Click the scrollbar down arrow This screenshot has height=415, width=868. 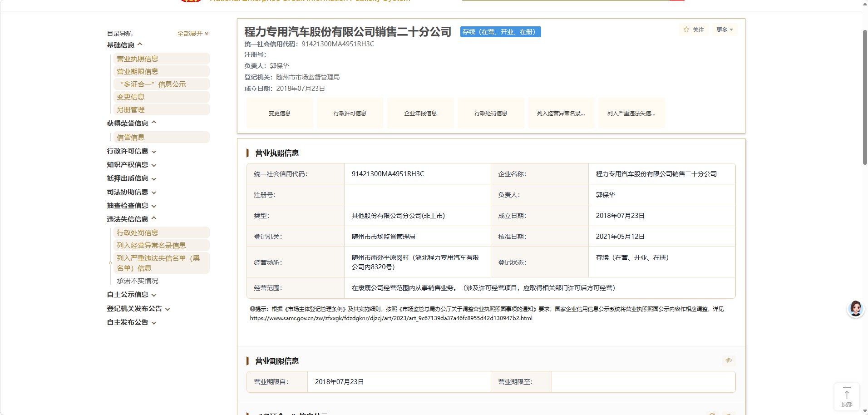[865, 411]
